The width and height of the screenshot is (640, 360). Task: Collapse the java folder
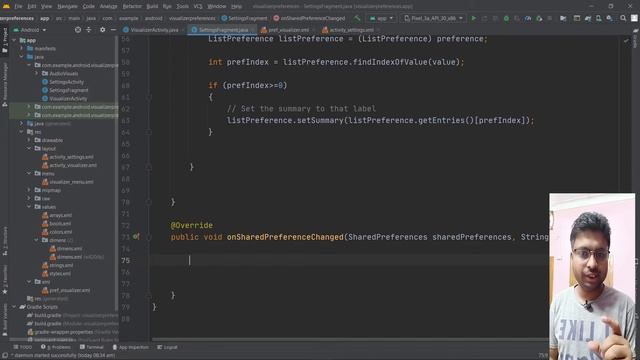click(22, 57)
